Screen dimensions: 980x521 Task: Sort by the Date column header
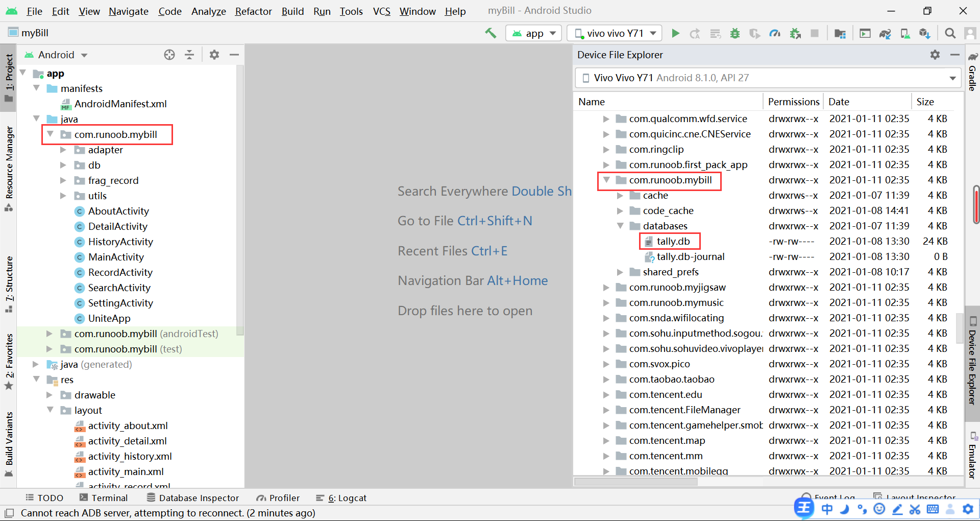[868, 102]
